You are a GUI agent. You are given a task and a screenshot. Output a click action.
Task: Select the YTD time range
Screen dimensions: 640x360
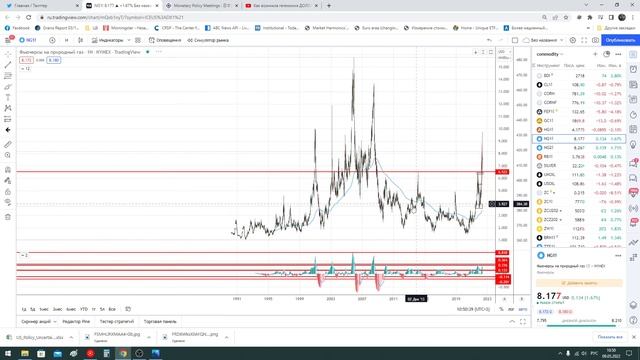(x=84, y=309)
